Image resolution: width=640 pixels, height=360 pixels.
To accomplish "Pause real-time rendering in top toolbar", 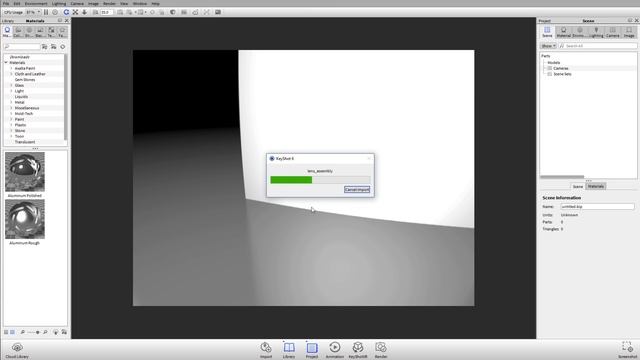I will point(46,12).
